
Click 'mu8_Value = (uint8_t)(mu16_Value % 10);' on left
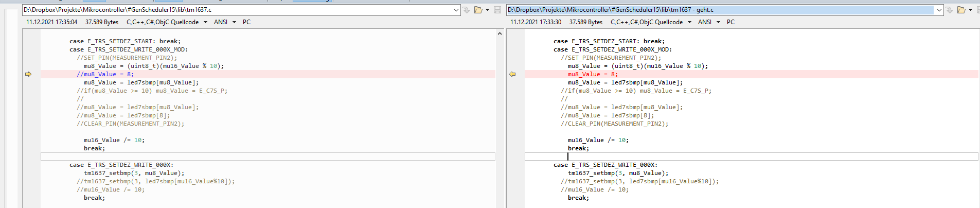tap(154, 66)
